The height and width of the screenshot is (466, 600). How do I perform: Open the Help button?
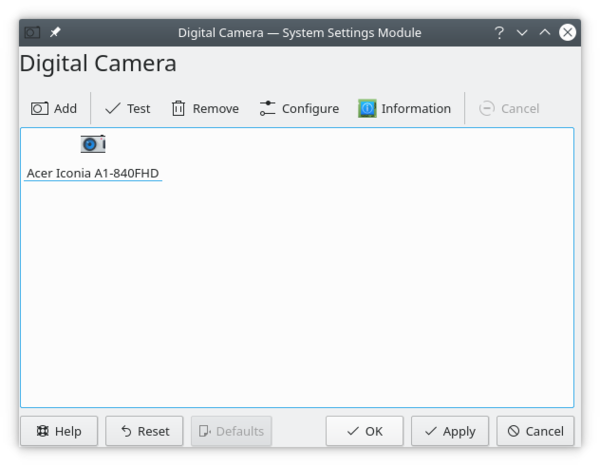point(59,431)
